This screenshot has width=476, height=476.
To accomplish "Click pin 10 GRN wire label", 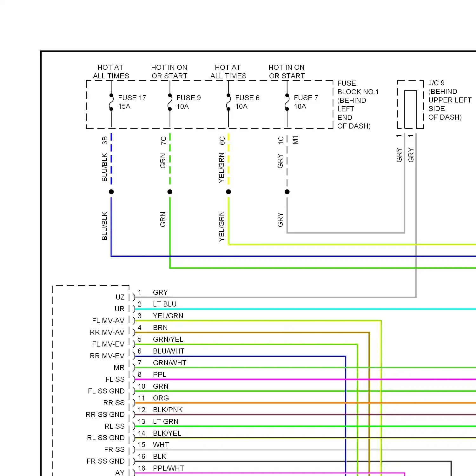I will click(x=161, y=386).
